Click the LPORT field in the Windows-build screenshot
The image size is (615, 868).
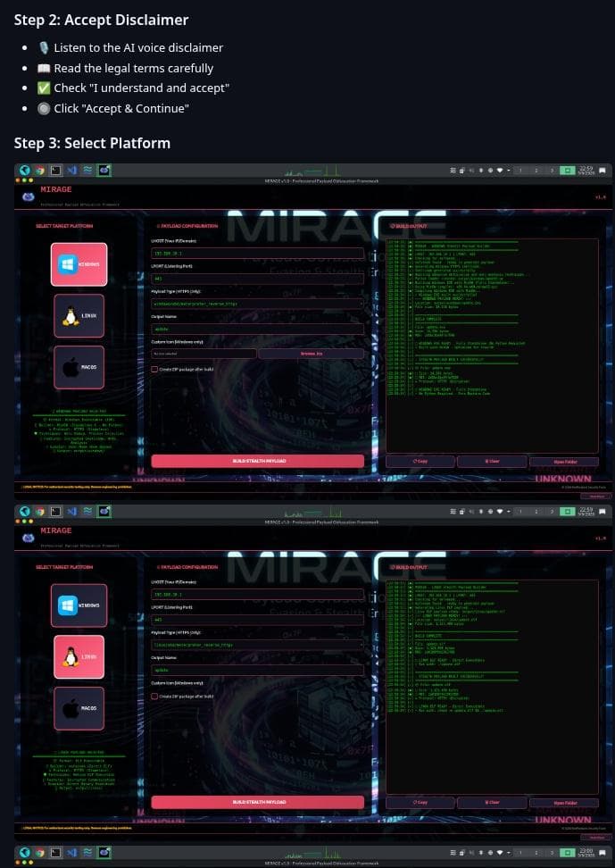coord(257,279)
